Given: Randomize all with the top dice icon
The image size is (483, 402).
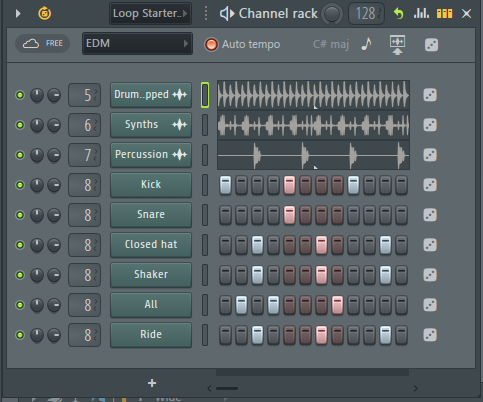Looking at the screenshot, I should click(x=432, y=45).
